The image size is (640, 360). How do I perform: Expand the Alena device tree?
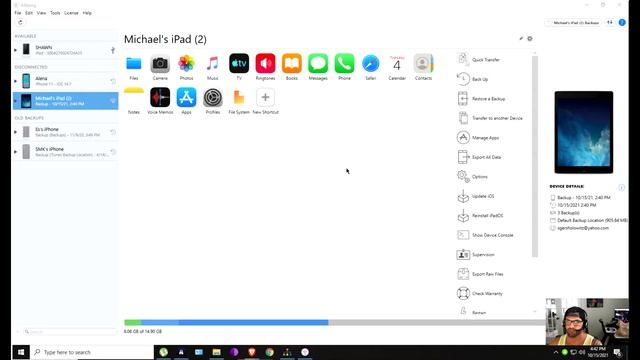(x=16, y=81)
